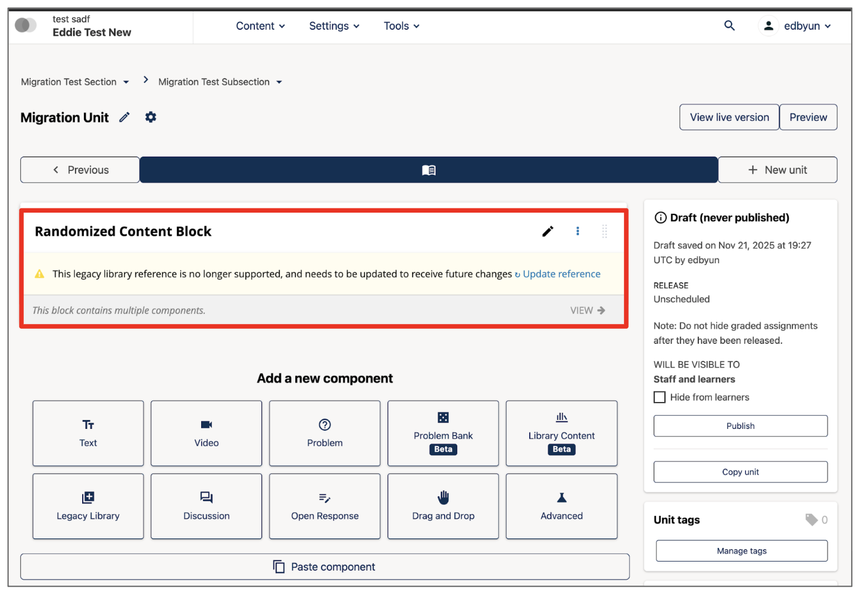Click the Manage tags button
This screenshot has height=598, width=868.
pyautogui.click(x=741, y=551)
